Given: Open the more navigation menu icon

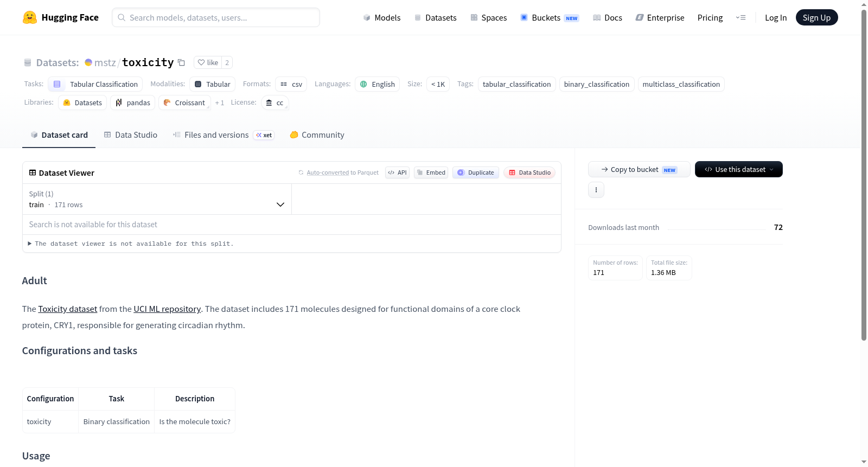Looking at the screenshot, I should click(741, 17).
